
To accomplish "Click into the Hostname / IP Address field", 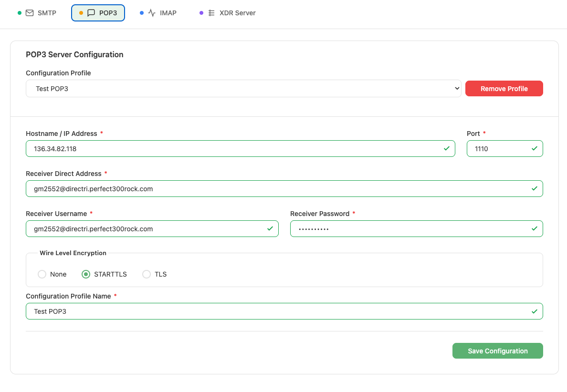I will 241,148.
